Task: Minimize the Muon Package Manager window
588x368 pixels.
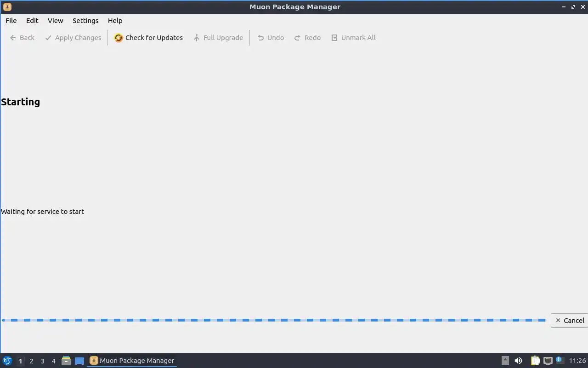Action: click(x=564, y=7)
